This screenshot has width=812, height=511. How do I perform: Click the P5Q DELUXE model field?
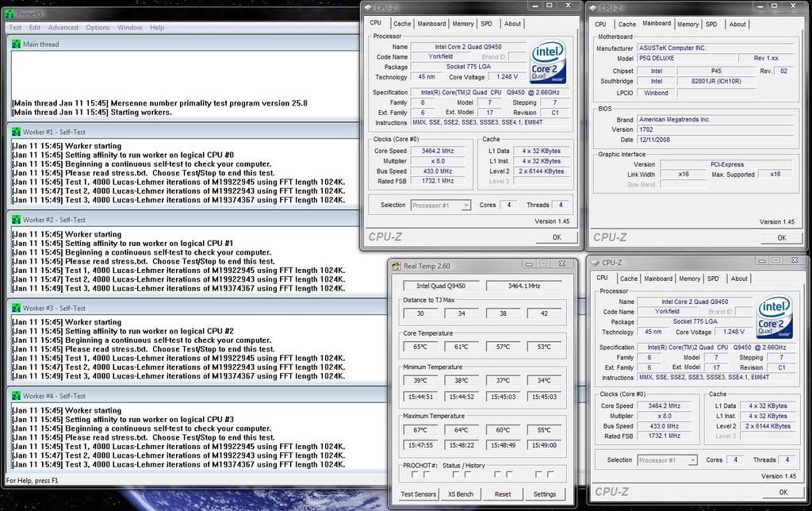(x=687, y=59)
